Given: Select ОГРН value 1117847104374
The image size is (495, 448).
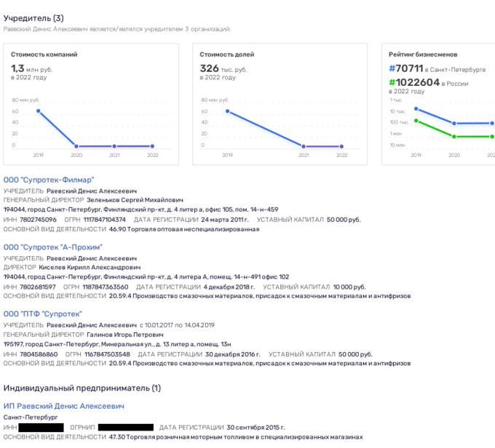Looking at the screenshot, I should click(105, 220).
